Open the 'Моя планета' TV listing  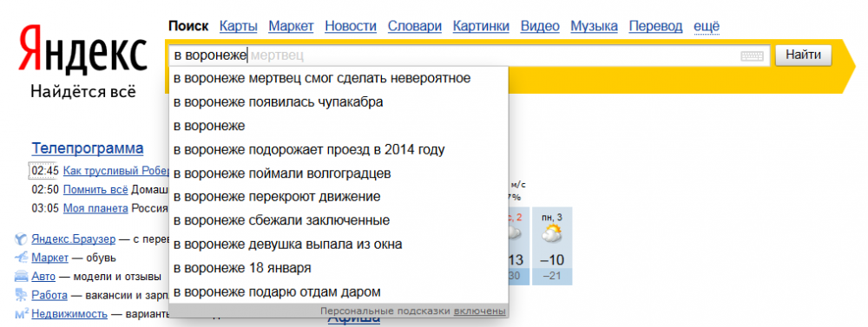pos(95,208)
